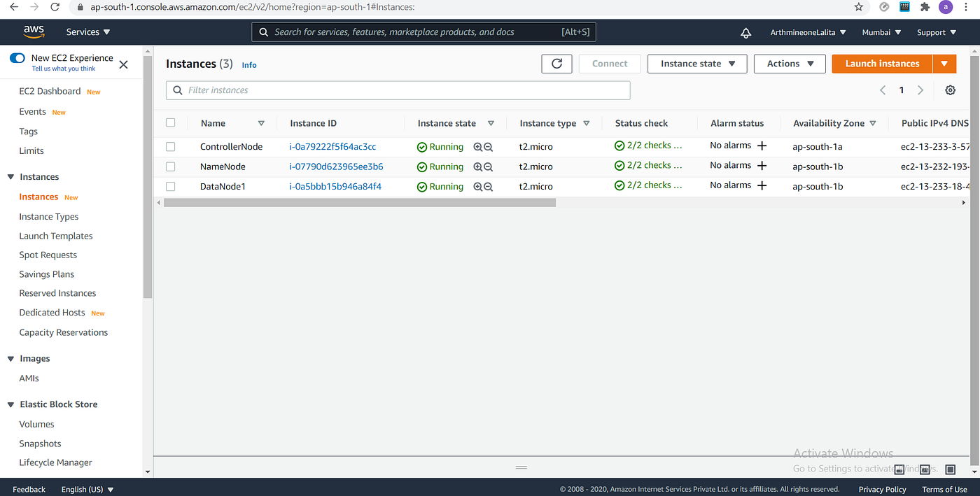Collapse Elastic Block Store section
This screenshot has height=496, width=980.
tap(10, 404)
